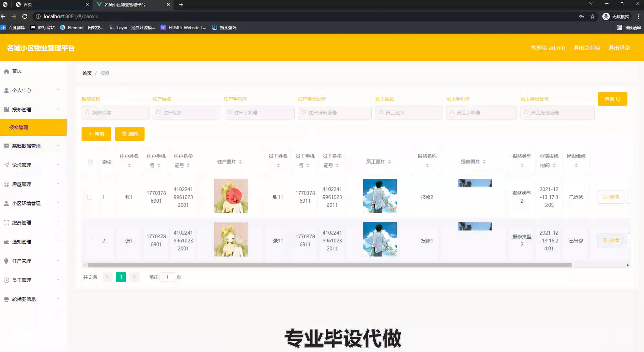Click the 论坛管理 paper plane icon

coord(6,165)
